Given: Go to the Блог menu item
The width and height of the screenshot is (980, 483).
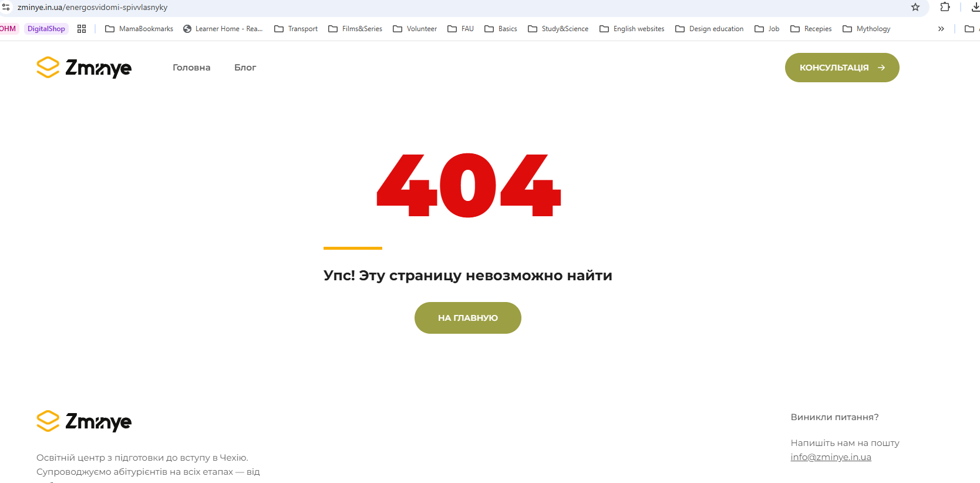Looking at the screenshot, I should pos(245,68).
